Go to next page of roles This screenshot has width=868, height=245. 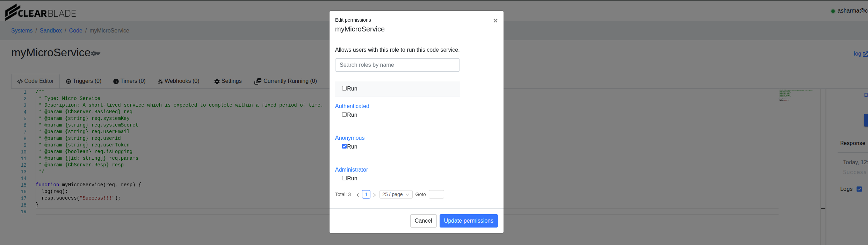coord(375,195)
